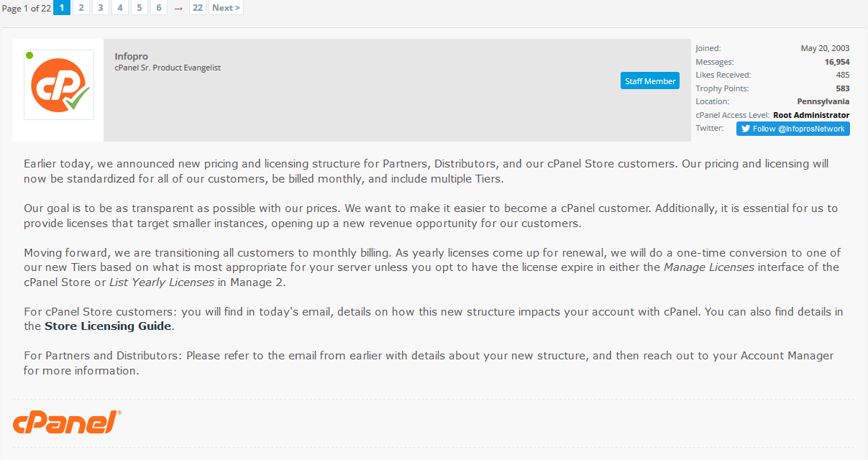The width and height of the screenshot is (868, 460).
Task: Jump to last page 22
Action: point(197,8)
